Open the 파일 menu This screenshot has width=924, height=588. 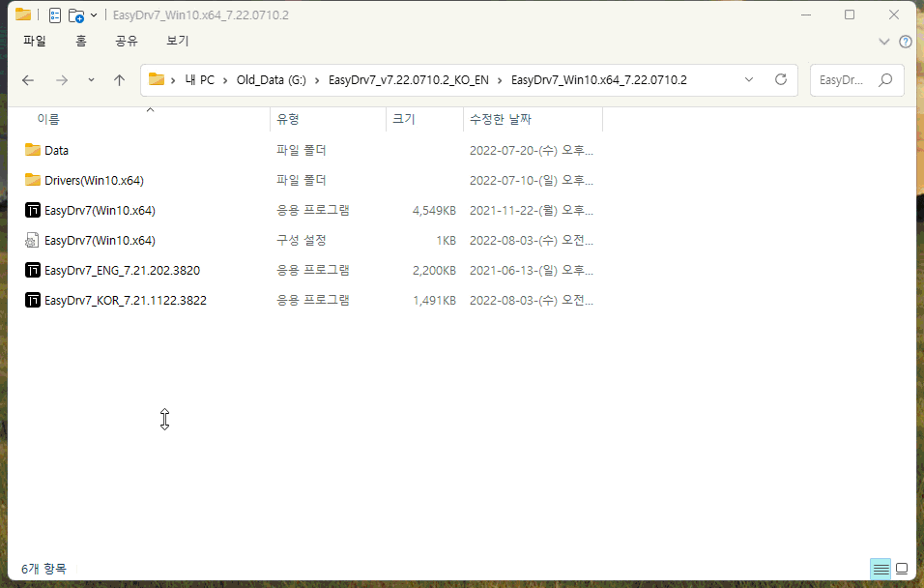pos(34,41)
